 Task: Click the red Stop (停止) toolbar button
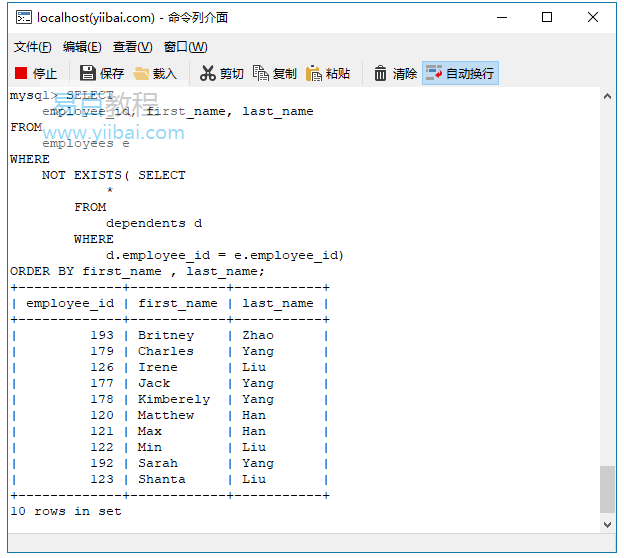pyautogui.click(x=36, y=73)
